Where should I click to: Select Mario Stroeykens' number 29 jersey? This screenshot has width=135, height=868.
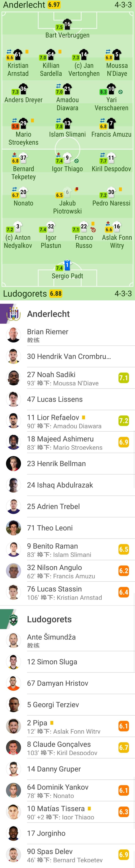[23, 123]
